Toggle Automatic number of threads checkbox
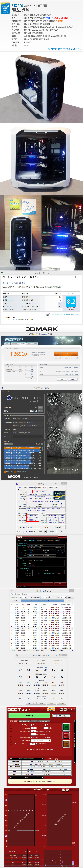This screenshot has width=83, height=868. [x=37, y=743]
